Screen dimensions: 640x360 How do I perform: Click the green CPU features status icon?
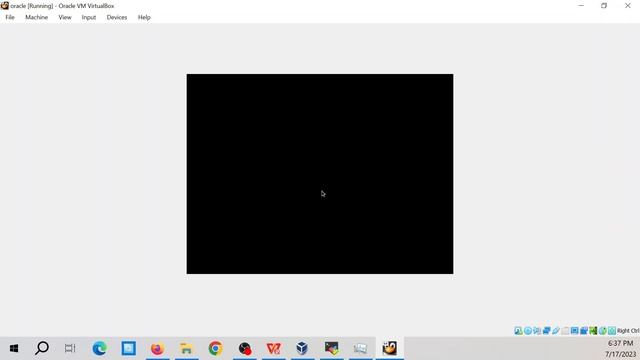[593, 331]
